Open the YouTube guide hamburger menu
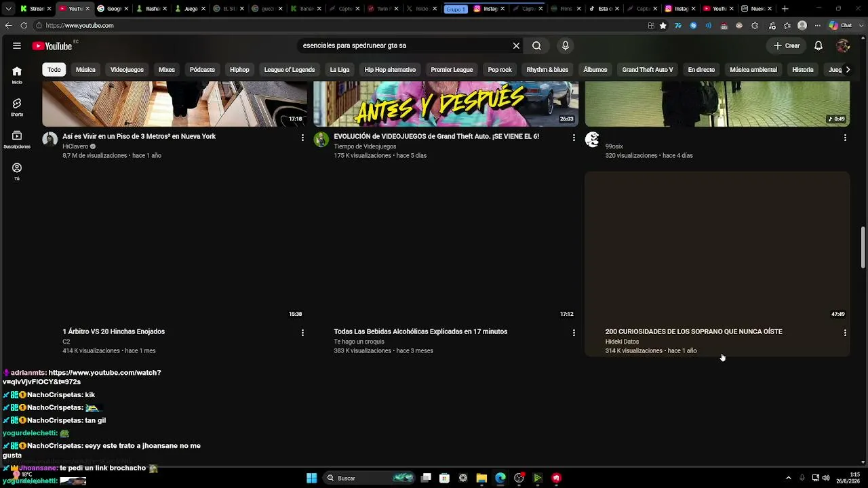 pyautogui.click(x=17, y=45)
